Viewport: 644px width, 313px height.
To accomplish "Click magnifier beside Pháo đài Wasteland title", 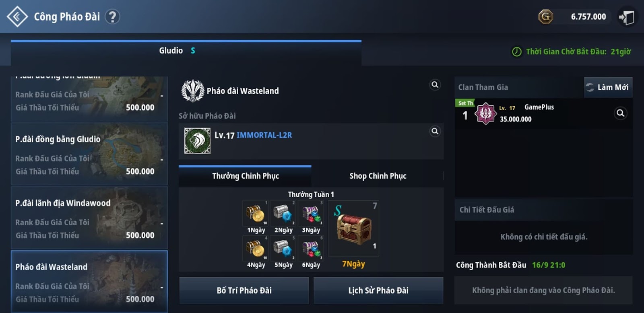I will point(435,85).
